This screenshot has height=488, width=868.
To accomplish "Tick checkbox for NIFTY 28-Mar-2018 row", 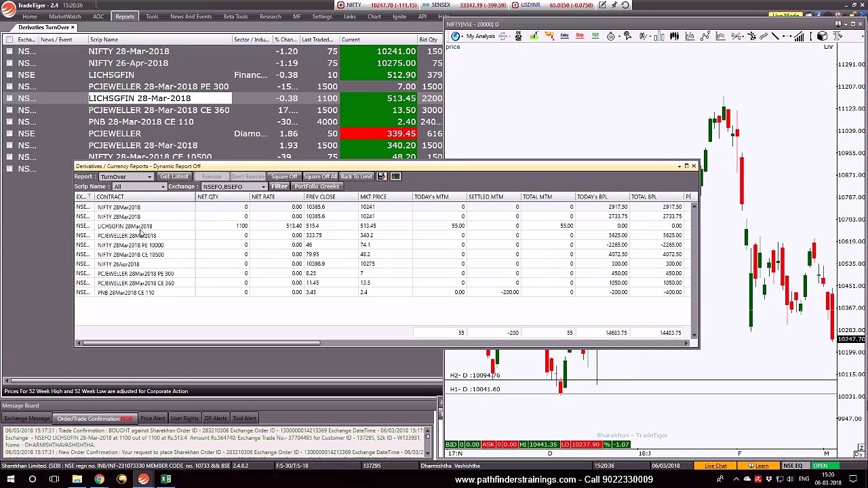I will (9, 51).
